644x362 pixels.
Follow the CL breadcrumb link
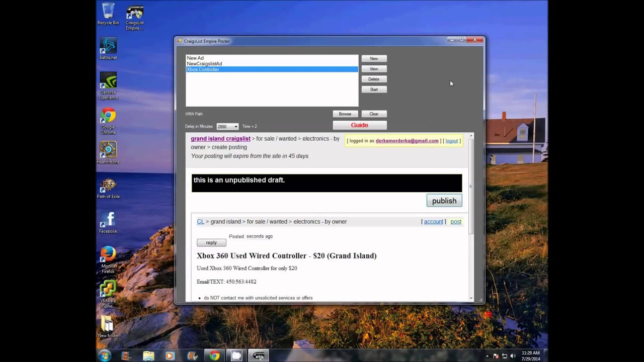coord(200,222)
